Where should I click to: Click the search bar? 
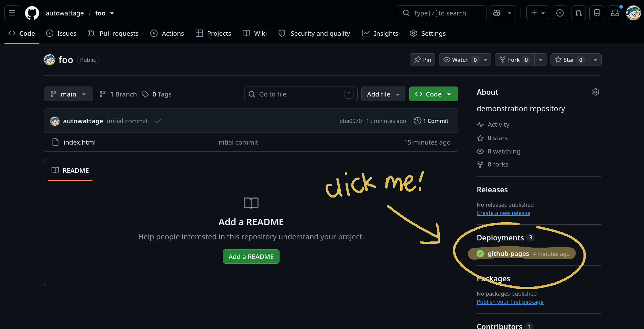[441, 13]
